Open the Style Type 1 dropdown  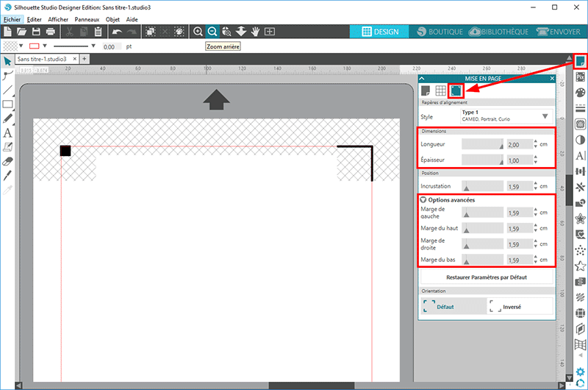545,116
